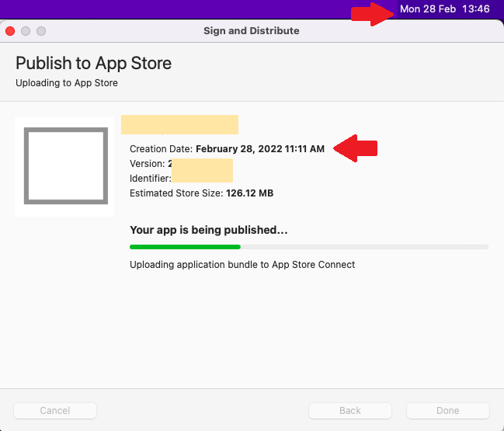Click the green filled part of the progress bar
This screenshot has height=431, width=504.
click(185, 247)
